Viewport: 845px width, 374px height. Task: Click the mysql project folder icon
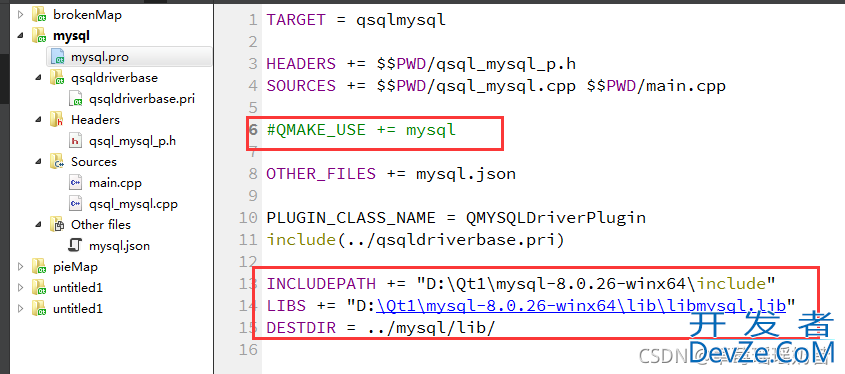pyautogui.click(x=39, y=36)
